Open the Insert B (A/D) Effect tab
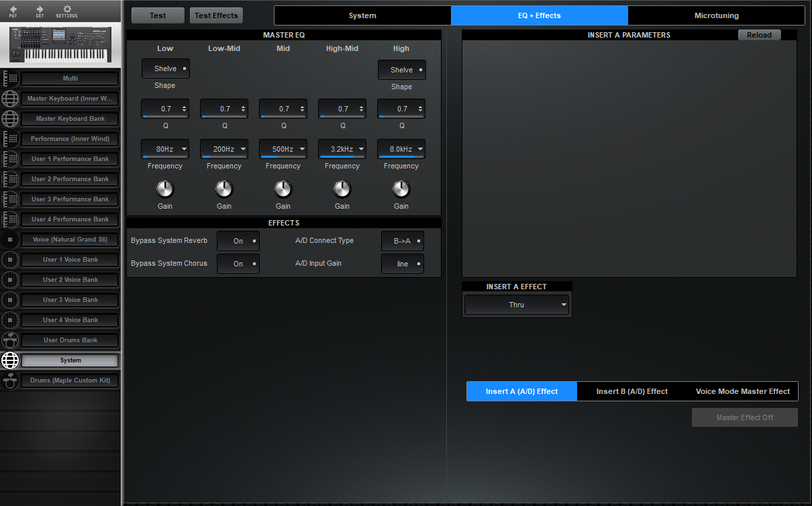 click(x=631, y=391)
